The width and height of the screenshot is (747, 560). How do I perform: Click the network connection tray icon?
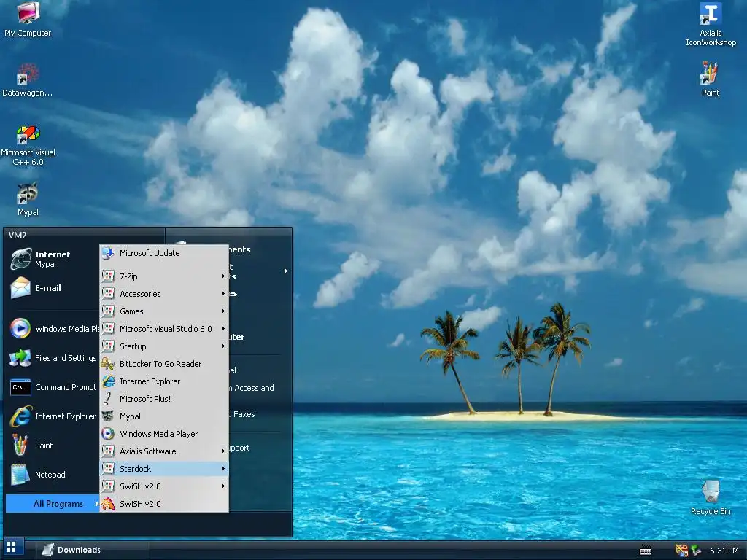(x=697, y=551)
